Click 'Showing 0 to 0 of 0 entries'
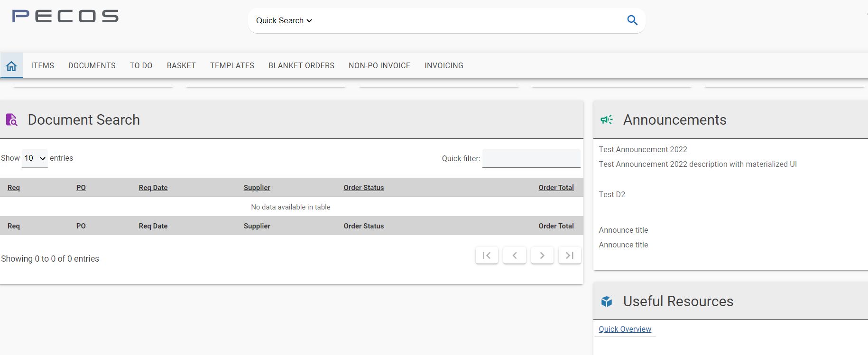The height and width of the screenshot is (355, 868). 50,259
